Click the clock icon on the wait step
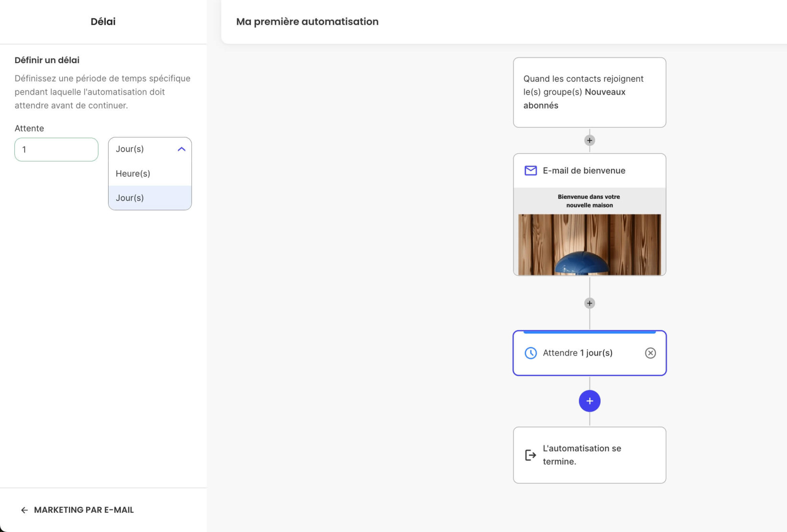787x532 pixels. point(530,353)
